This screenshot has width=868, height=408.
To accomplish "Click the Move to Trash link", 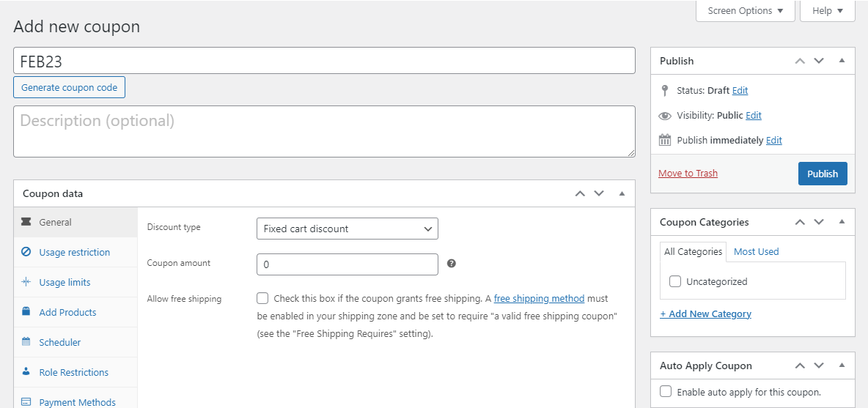I will [688, 174].
